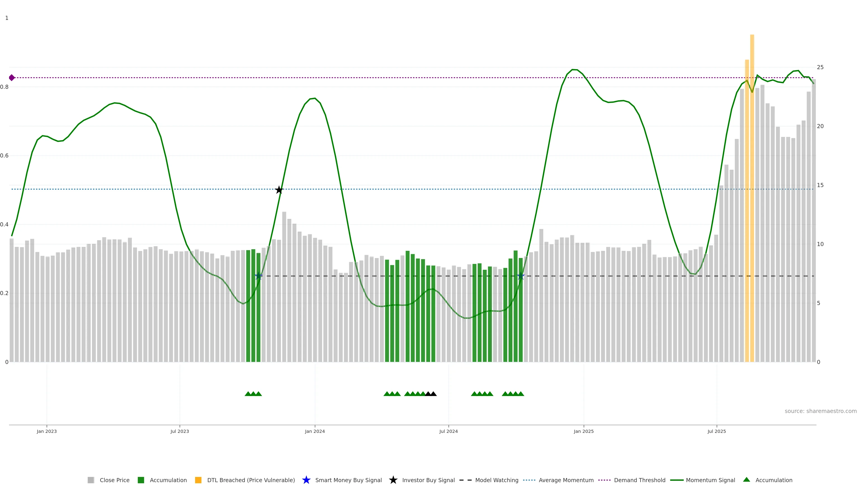Click the green triangle Accumulation legend icon
Screen dimensions: 868x488
[746, 480]
